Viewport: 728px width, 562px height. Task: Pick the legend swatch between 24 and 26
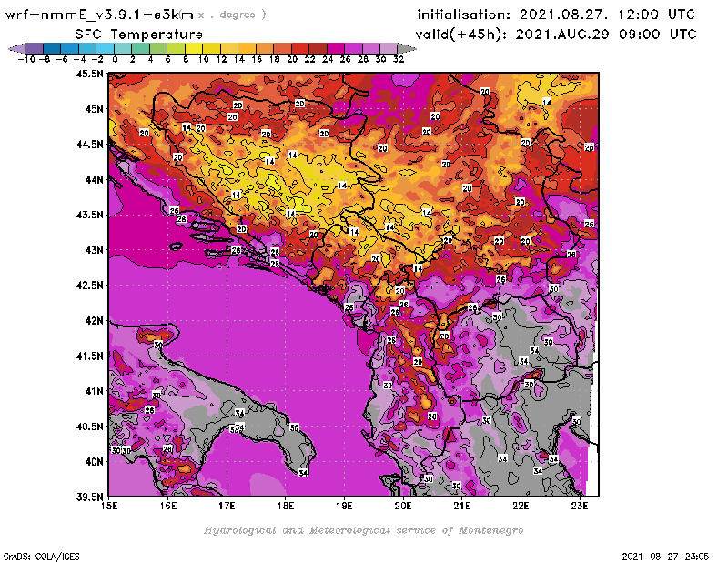point(335,48)
